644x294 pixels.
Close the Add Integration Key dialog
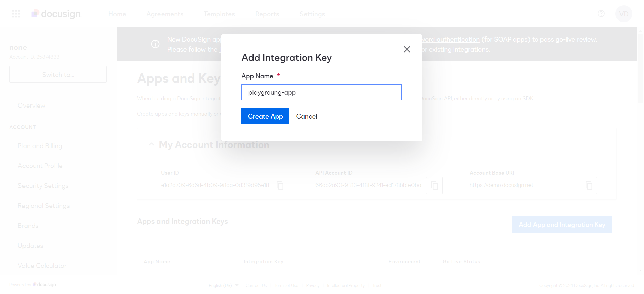407,49
